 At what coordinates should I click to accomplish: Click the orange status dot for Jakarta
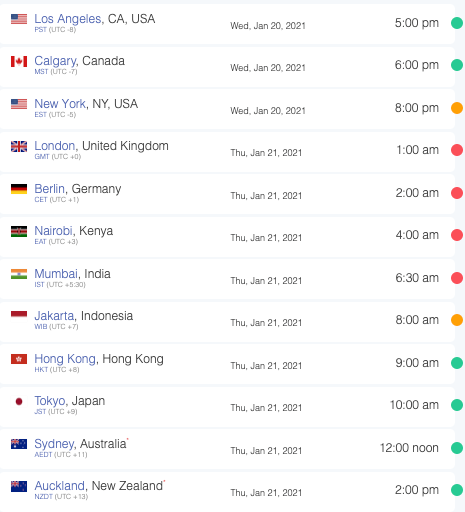click(457, 320)
